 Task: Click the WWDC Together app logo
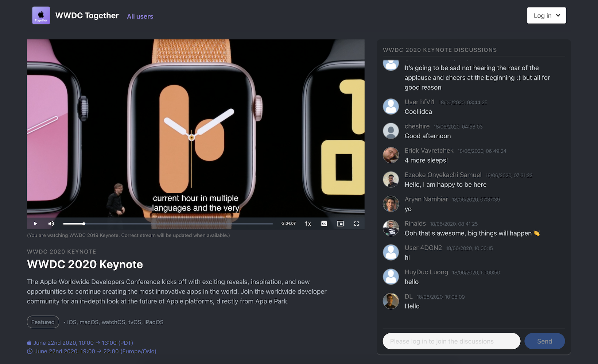pyautogui.click(x=41, y=16)
